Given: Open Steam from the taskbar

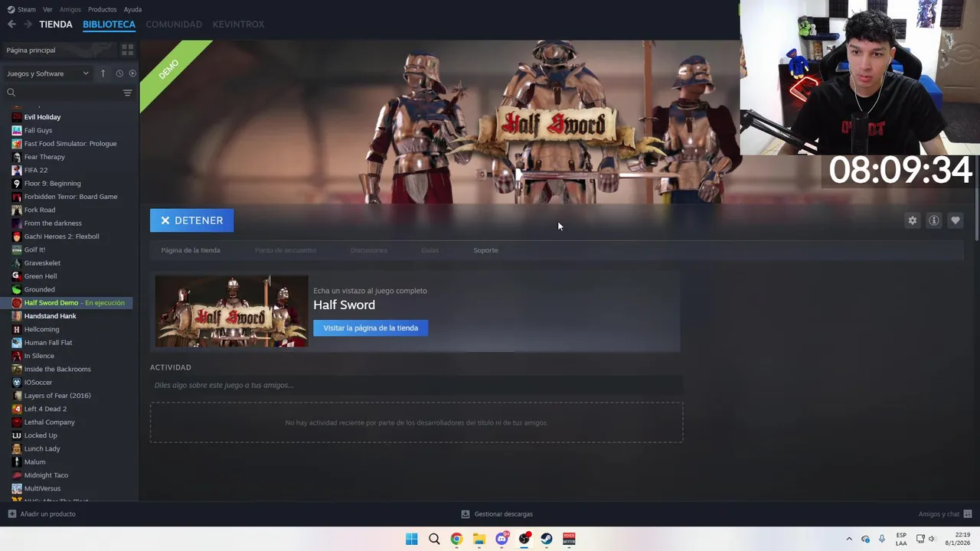Looking at the screenshot, I should pyautogui.click(x=547, y=539).
